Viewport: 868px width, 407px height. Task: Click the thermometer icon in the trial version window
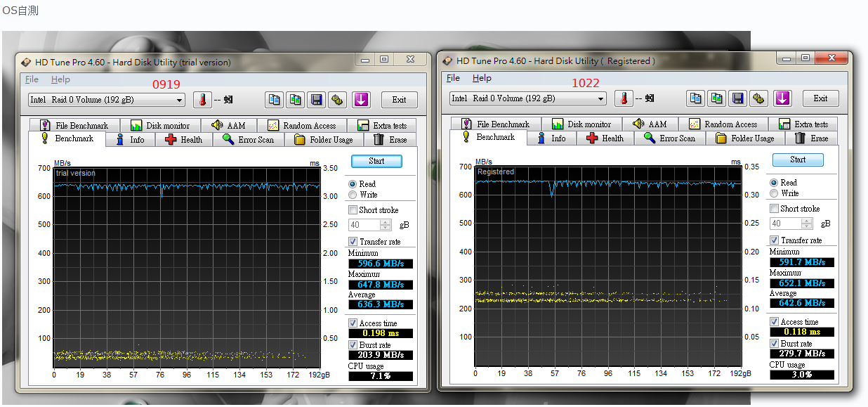(x=202, y=100)
